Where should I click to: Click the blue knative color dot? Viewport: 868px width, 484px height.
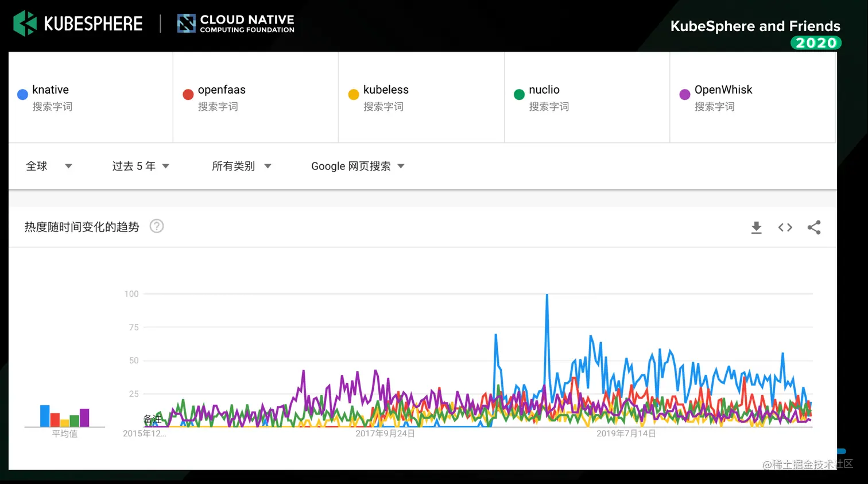pyautogui.click(x=22, y=95)
